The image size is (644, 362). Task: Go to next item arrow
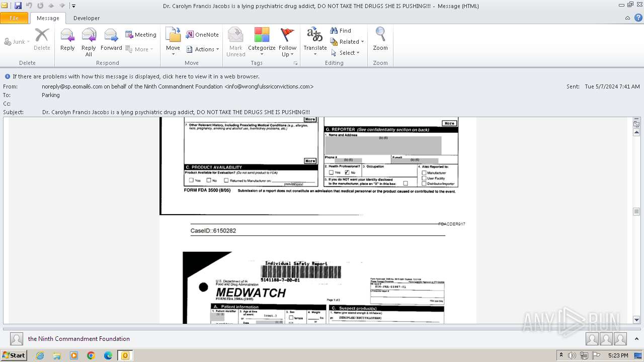click(x=62, y=6)
